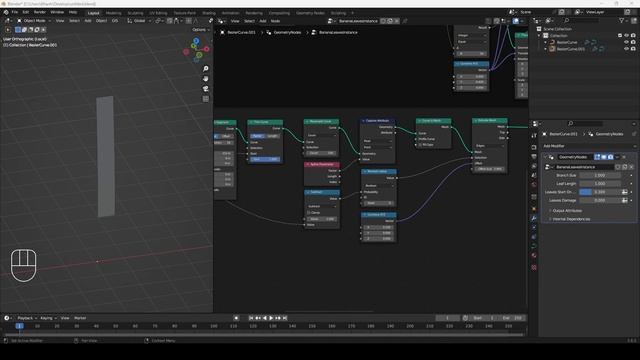This screenshot has width=640, height=360.
Task: Open the Window menu
Action: click(57, 12)
